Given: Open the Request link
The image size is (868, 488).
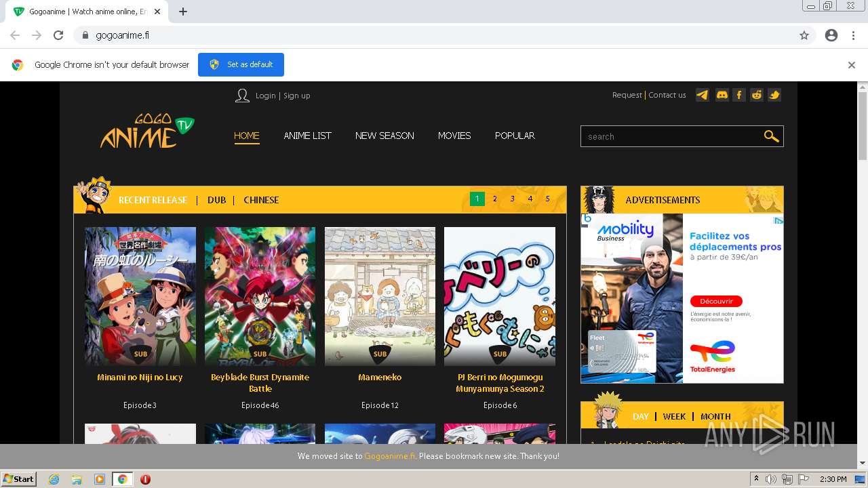Looking at the screenshot, I should [x=627, y=95].
